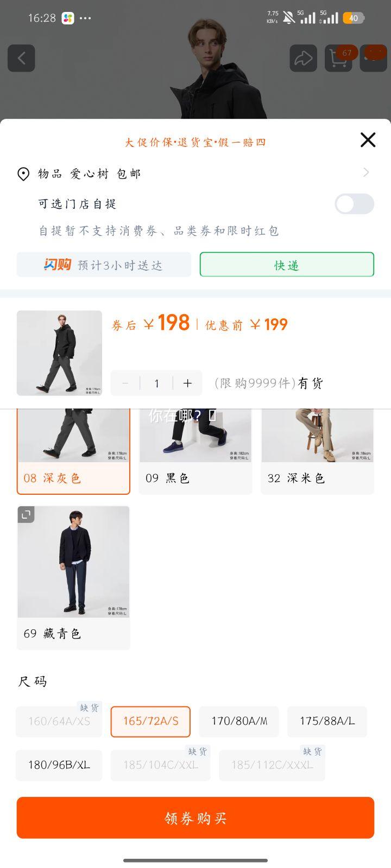Choose the 09 黑色 color option
Image resolution: width=391 pixels, height=868 pixels.
(195, 451)
